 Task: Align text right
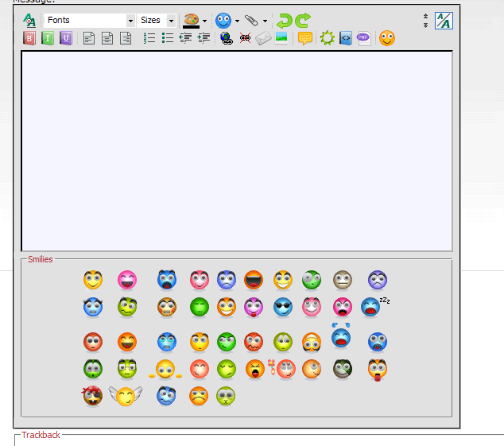tap(126, 38)
